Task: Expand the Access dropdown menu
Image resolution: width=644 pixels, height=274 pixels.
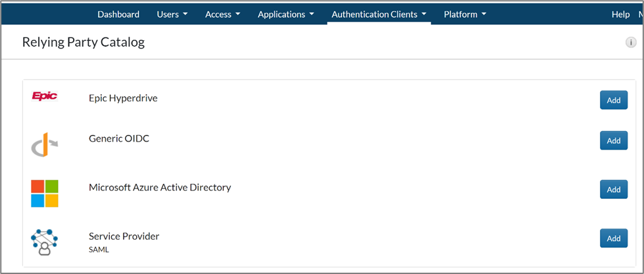Action: pos(222,14)
